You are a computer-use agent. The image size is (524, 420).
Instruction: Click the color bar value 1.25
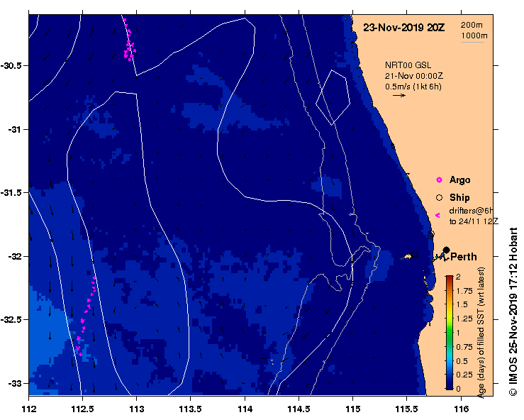[x=464, y=319]
